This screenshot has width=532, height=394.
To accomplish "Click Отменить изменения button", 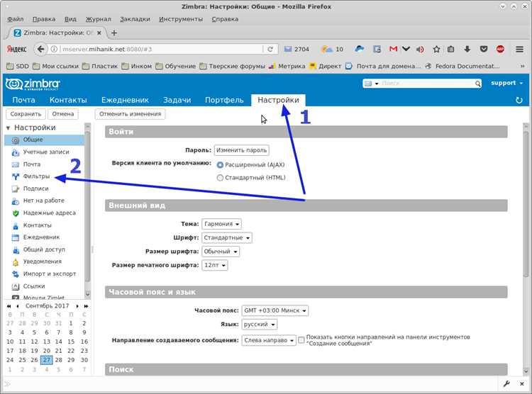I will [131, 114].
